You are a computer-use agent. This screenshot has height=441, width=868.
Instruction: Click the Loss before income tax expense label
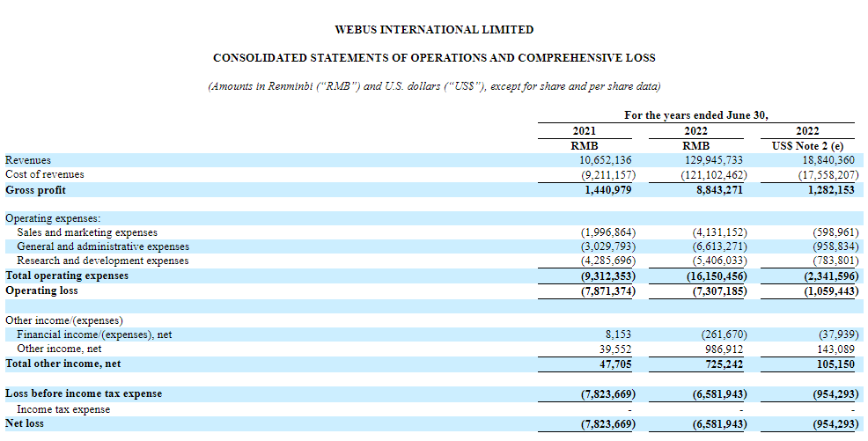(x=84, y=393)
